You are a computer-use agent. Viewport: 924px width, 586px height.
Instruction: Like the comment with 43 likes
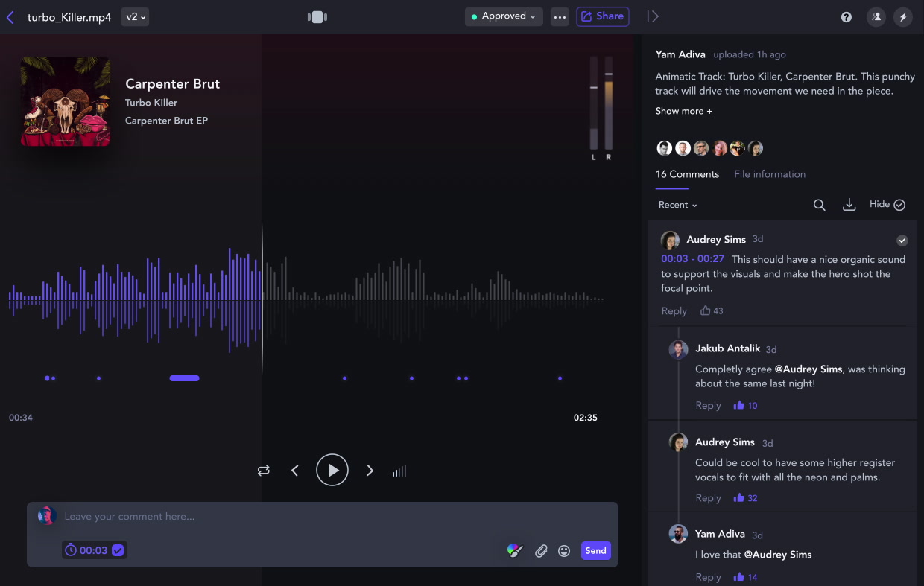tap(712, 311)
